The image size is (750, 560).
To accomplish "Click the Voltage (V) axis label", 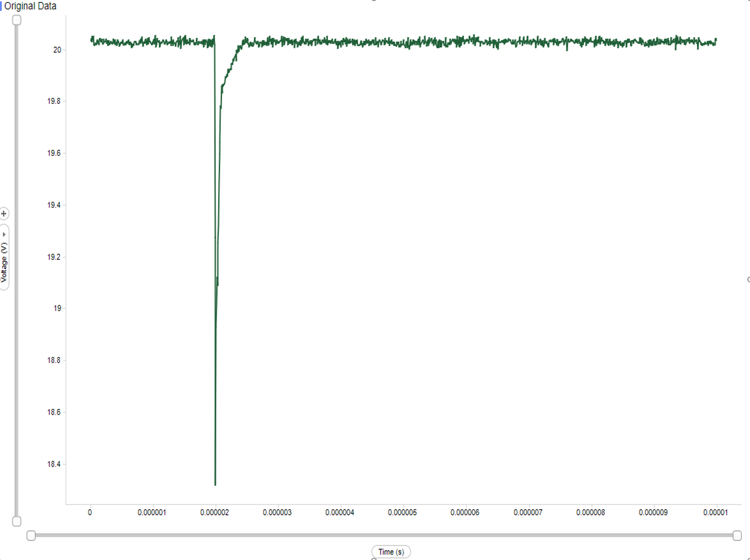I will click(4, 262).
